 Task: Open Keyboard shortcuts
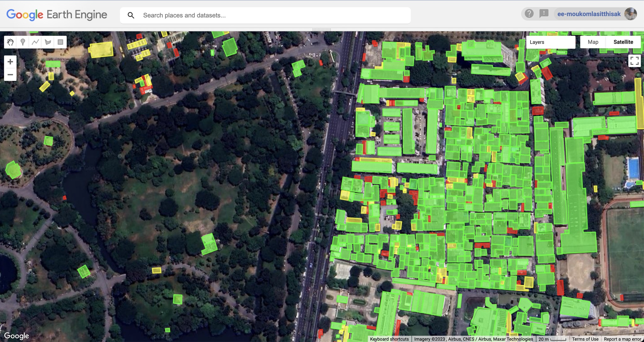click(389, 339)
